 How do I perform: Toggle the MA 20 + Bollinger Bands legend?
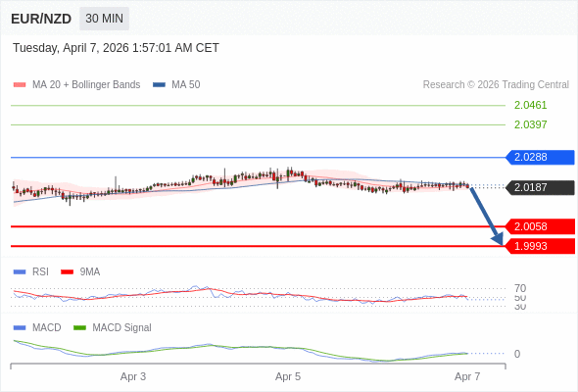point(76,84)
